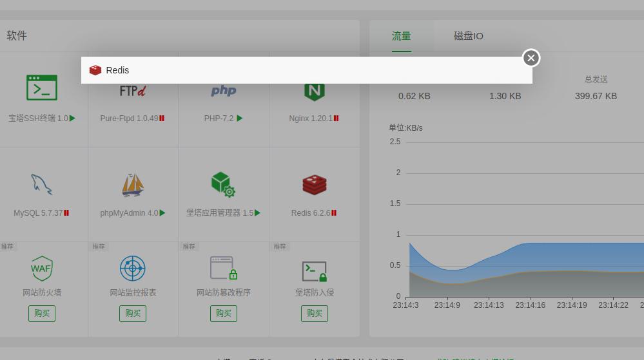
Task: Click the Redis icon in dialog title
Action: (x=95, y=70)
